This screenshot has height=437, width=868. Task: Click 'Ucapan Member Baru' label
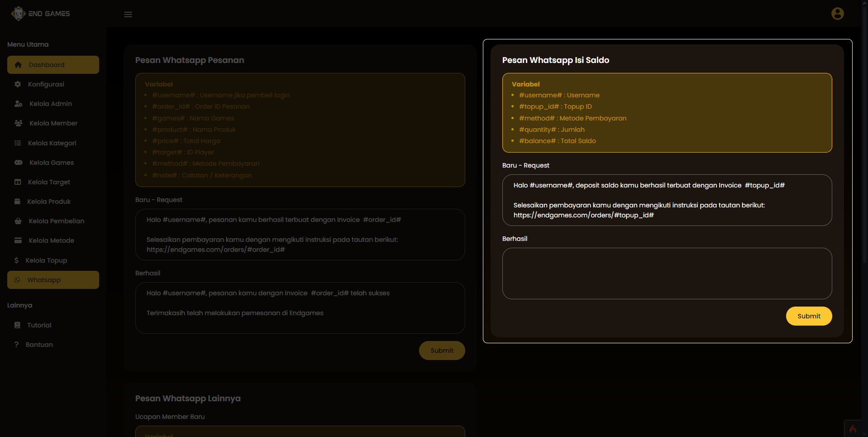point(170,417)
